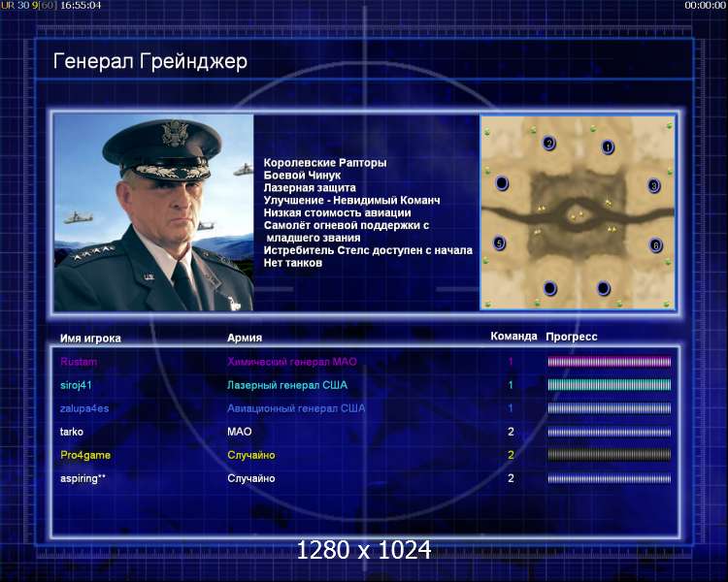Click start position marker 1 on minimap

point(608,147)
